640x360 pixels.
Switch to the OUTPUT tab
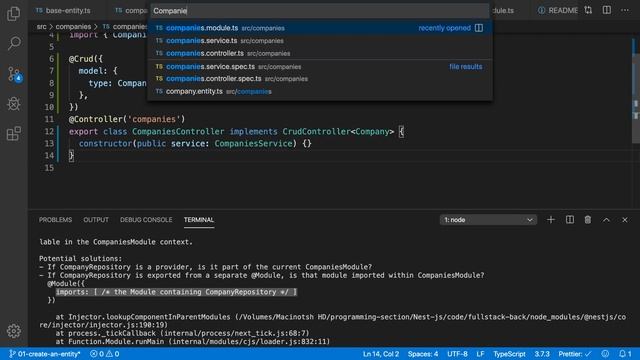pos(96,220)
